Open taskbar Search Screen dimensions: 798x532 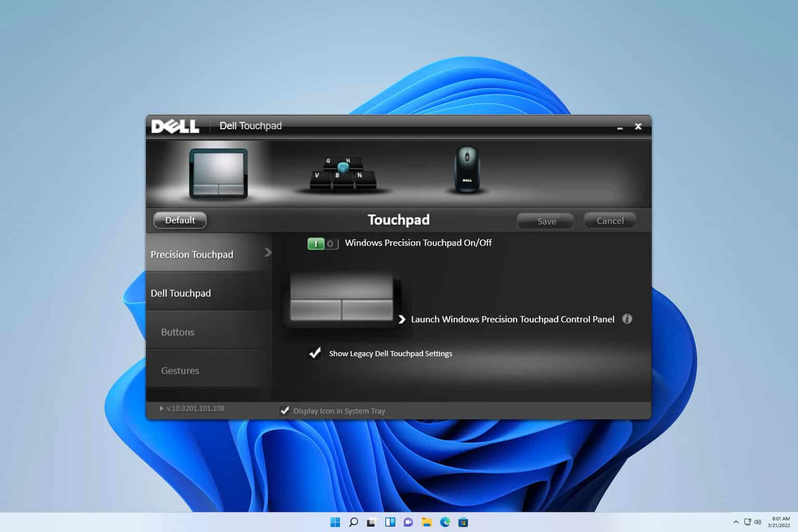click(x=353, y=522)
